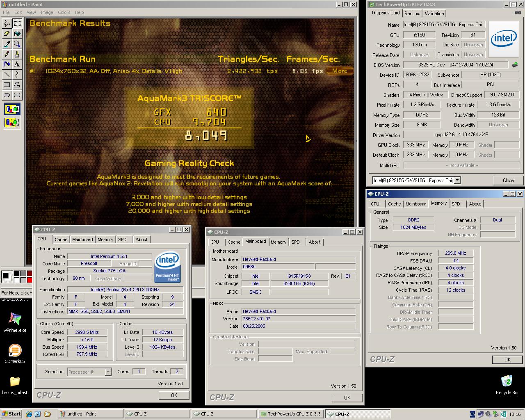Pick the Text tool in Paint

click(x=17, y=64)
